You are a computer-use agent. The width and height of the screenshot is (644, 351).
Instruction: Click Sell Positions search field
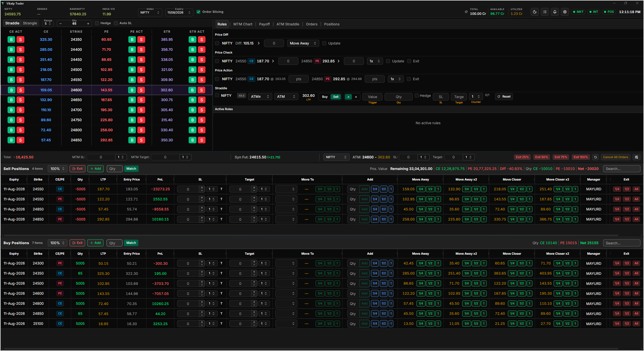click(x=621, y=169)
